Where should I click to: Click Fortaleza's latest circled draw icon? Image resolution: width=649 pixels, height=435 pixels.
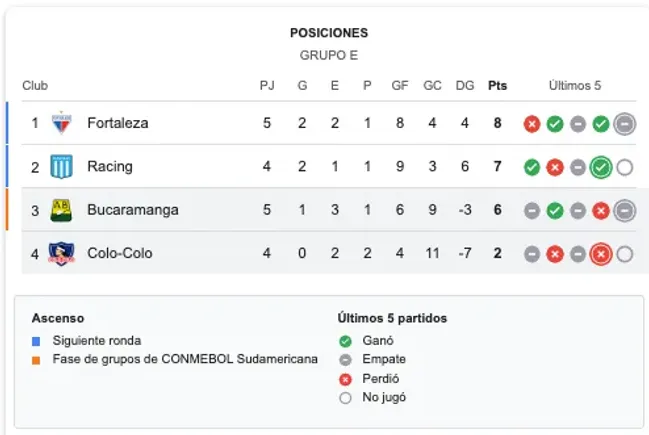[625, 124]
